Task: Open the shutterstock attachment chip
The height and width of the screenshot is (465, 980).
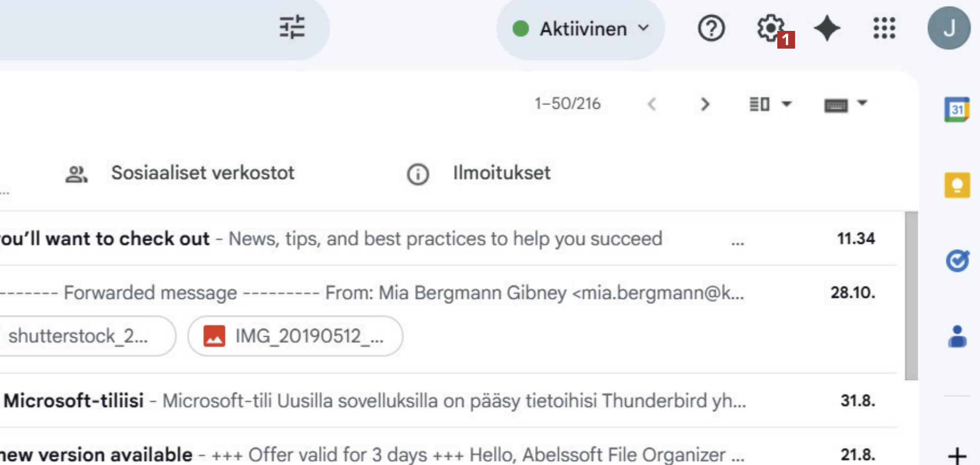Action: [x=81, y=336]
